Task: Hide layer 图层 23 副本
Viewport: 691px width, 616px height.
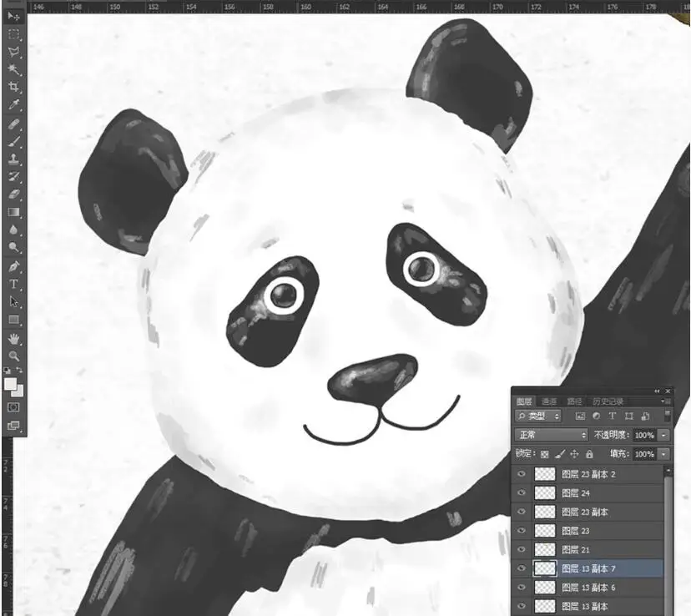Action: (x=522, y=512)
